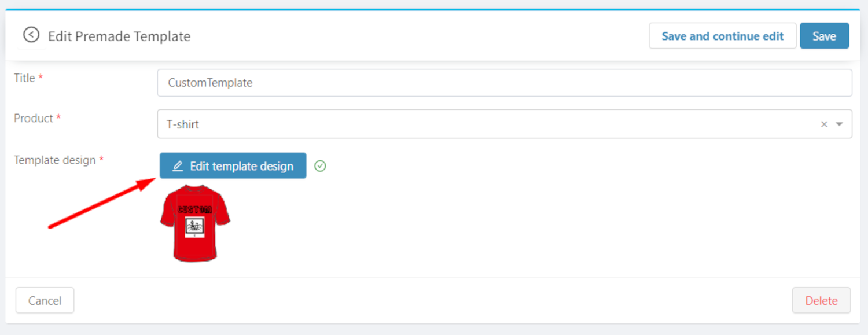Click the red annotation arrow
This screenshot has width=868, height=335.
coord(98,203)
